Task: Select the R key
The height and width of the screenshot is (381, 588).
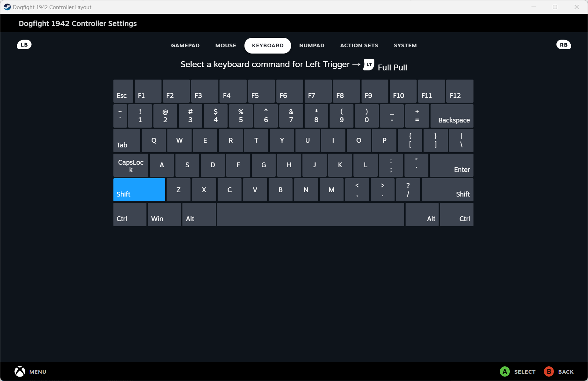Action: coord(231,140)
